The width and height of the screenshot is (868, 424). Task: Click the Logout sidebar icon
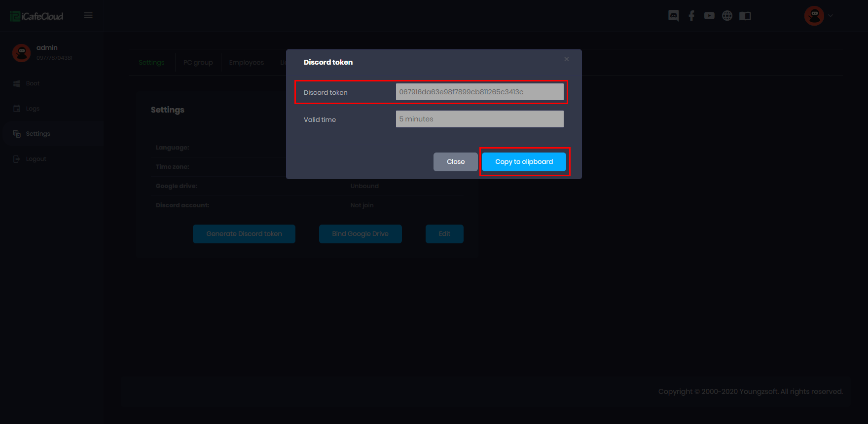pyautogui.click(x=17, y=159)
